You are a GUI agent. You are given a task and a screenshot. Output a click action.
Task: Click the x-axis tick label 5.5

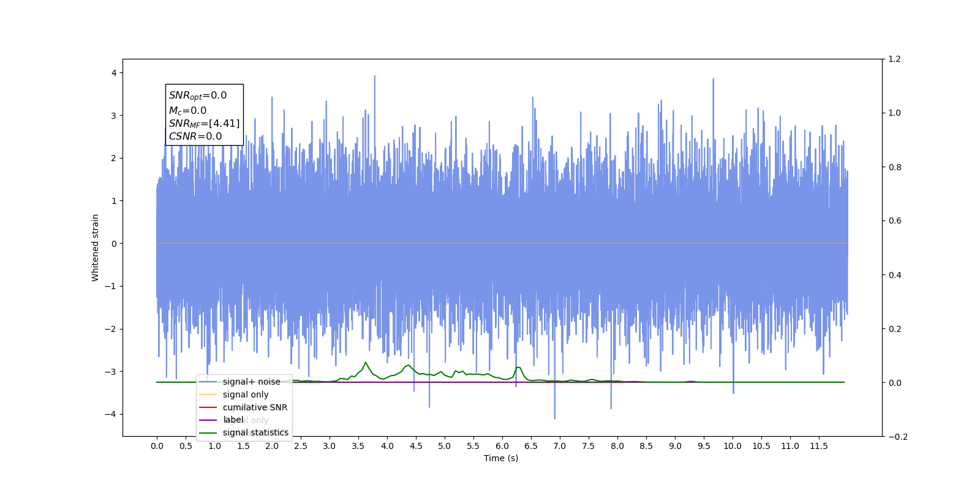point(473,446)
